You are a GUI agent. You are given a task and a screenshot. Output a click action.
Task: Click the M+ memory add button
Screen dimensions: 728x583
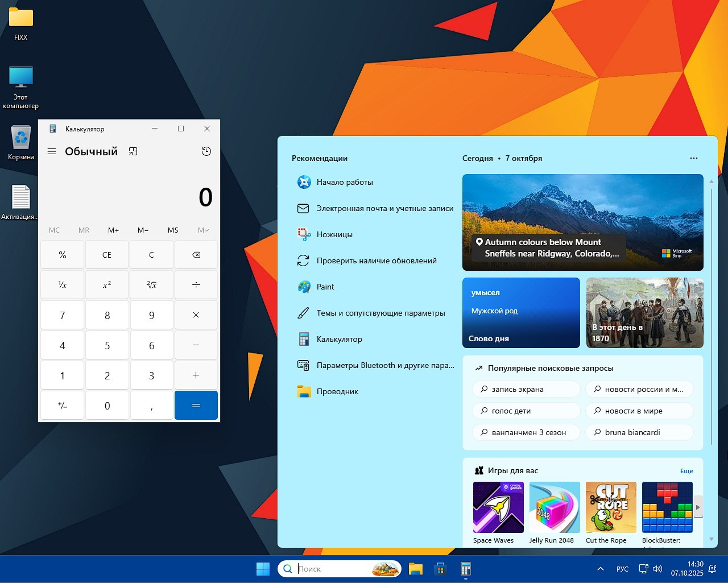point(113,230)
